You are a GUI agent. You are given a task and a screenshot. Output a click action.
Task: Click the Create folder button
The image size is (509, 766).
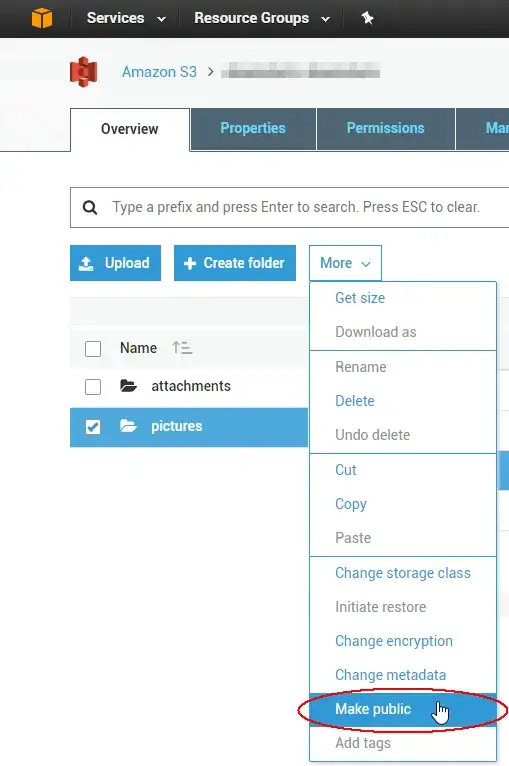pyautogui.click(x=235, y=263)
